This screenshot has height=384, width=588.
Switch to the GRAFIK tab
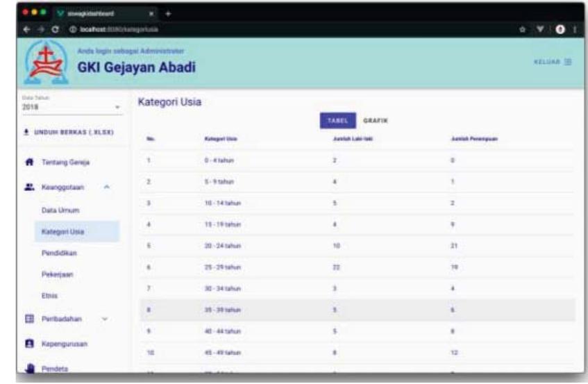[x=376, y=120]
